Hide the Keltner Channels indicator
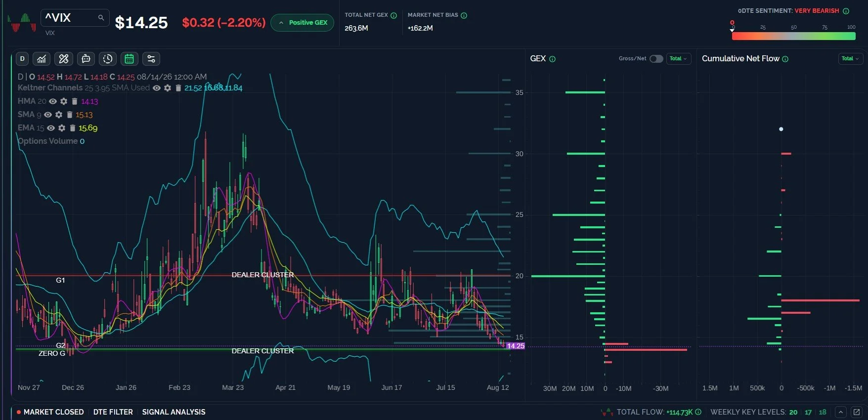868x420 pixels. click(x=157, y=88)
